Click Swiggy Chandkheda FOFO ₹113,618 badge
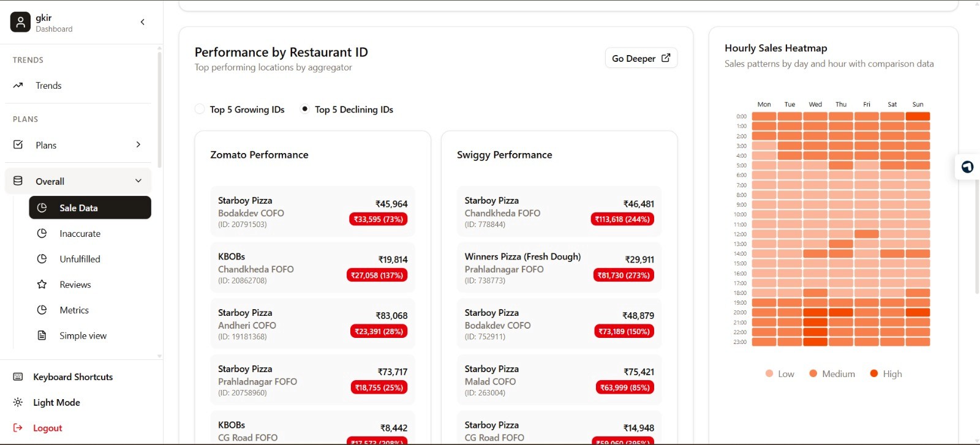The height and width of the screenshot is (445, 980). (x=623, y=219)
